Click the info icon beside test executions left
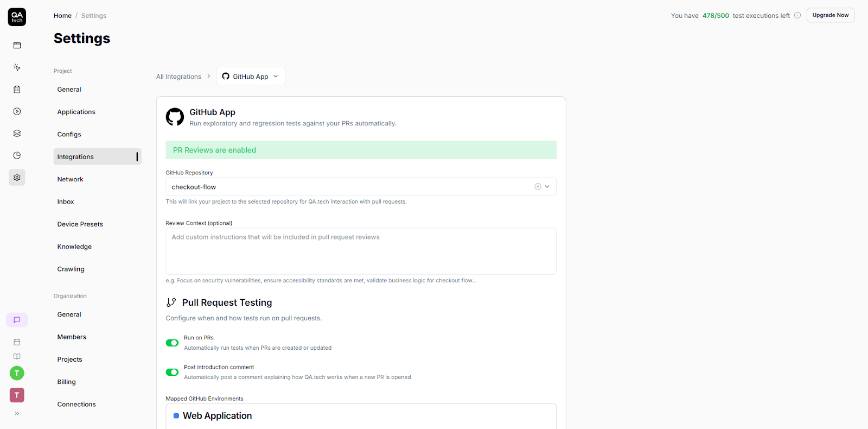The height and width of the screenshot is (429, 868). click(x=797, y=15)
